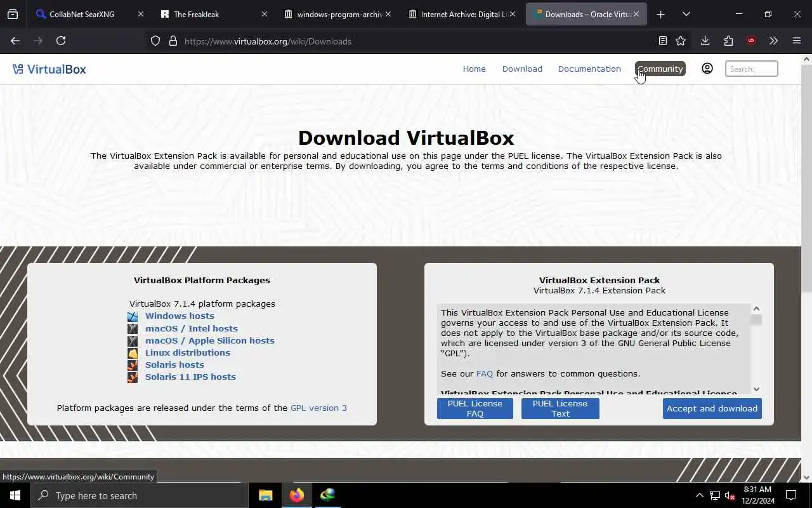Toggle reader view icon
The image size is (812, 508).
(663, 41)
